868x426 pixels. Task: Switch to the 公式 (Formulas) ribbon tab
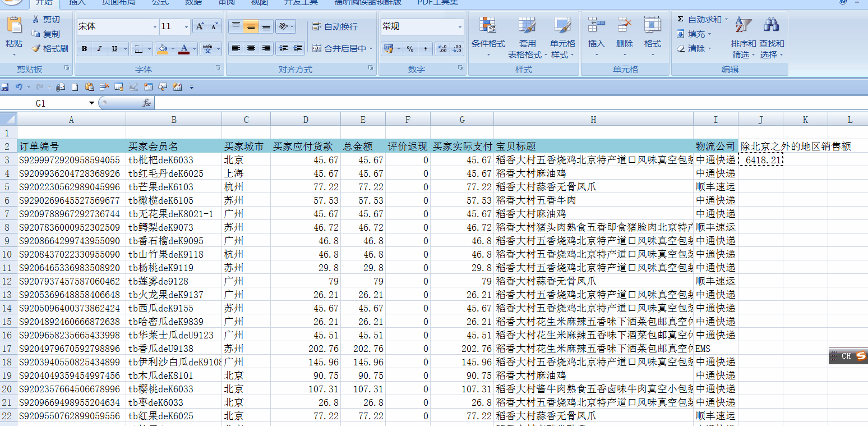tap(160, 2)
